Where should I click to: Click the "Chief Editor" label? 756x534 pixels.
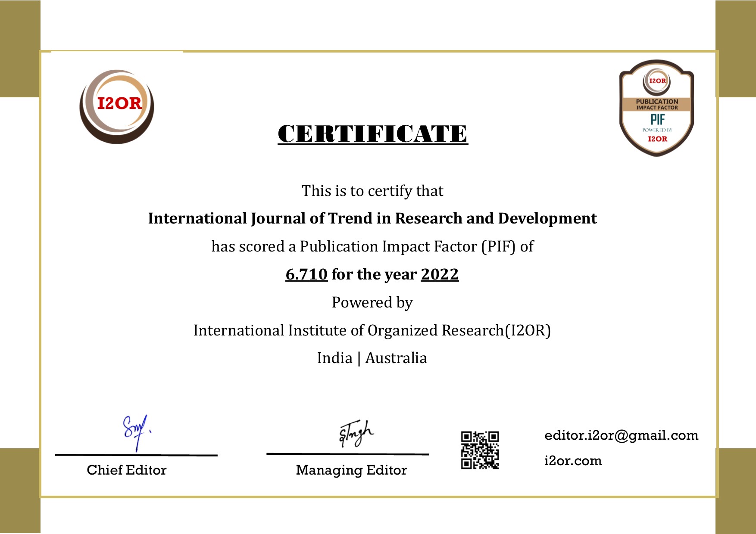pos(127,470)
